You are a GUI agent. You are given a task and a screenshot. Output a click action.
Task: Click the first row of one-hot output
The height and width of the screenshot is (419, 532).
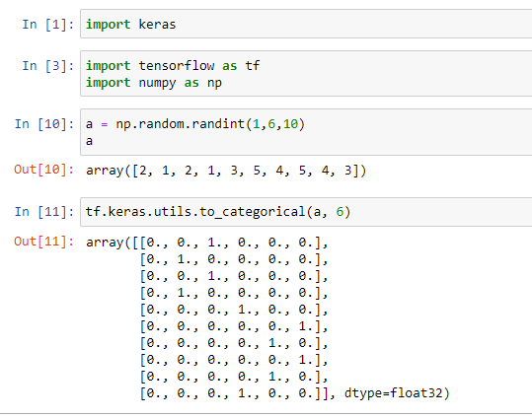(x=207, y=243)
